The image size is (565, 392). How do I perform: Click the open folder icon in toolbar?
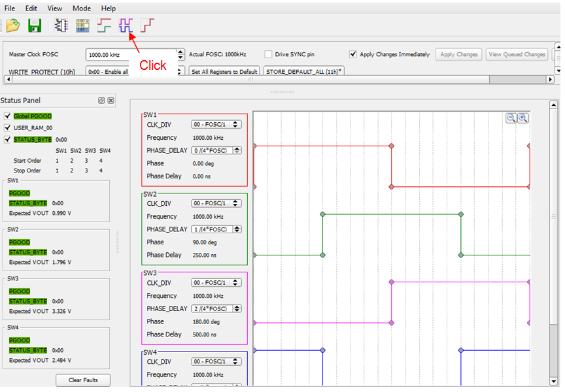[12, 26]
